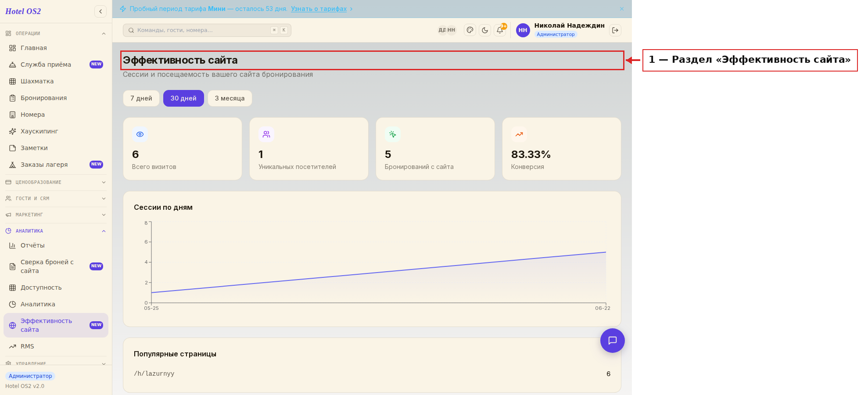868x395 pixels.
Task: Click the logout icon next to username
Action: [x=615, y=30]
